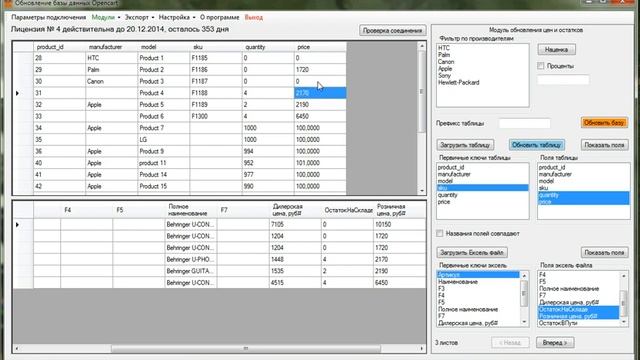640x360 pixels.
Task: Select sku in Первичные ключи таблицы list
Action: click(x=482, y=188)
